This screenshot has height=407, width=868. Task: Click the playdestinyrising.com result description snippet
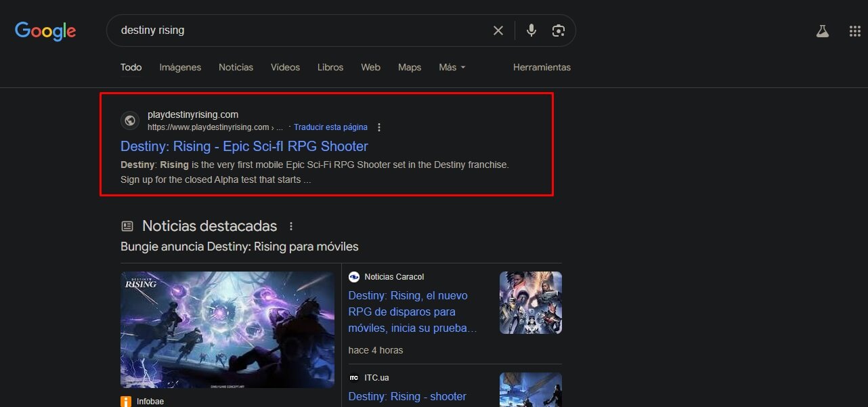[315, 172]
